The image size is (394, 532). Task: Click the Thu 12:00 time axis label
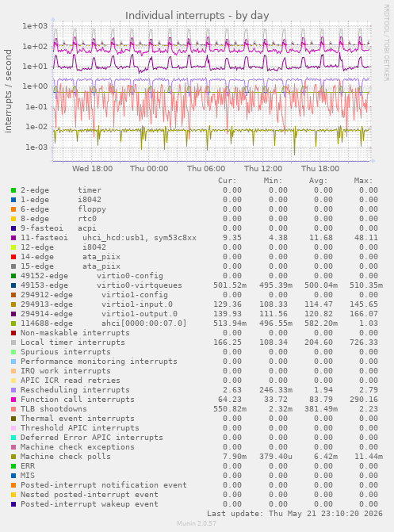tap(263, 169)
